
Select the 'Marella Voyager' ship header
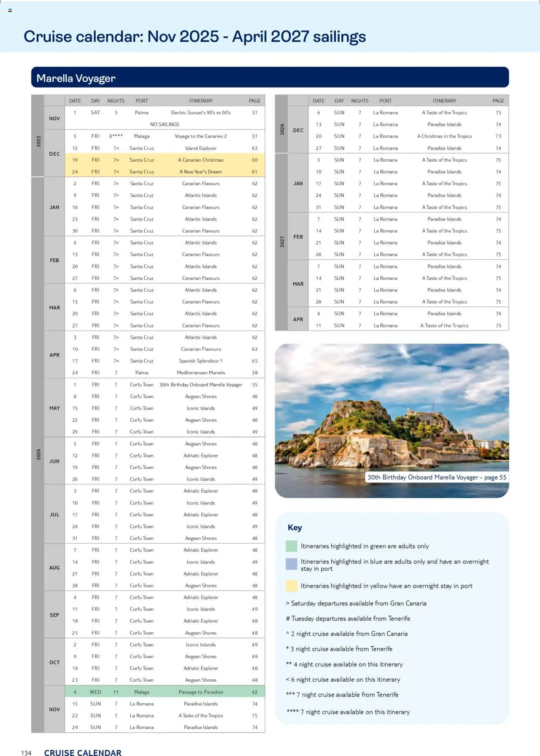[270, 77]
